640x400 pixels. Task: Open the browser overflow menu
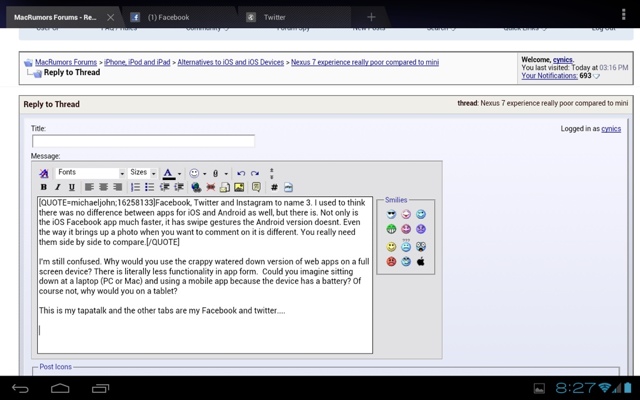(x=623, y=14)
